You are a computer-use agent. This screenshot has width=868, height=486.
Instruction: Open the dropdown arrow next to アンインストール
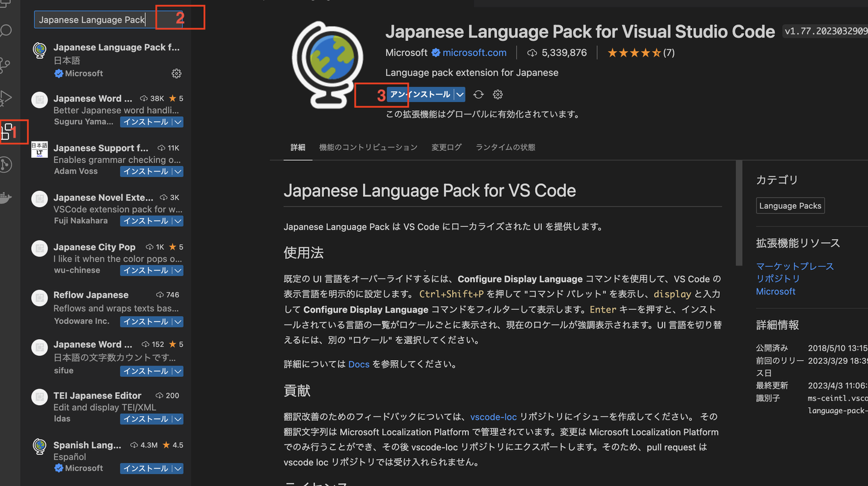pos(460,95)
